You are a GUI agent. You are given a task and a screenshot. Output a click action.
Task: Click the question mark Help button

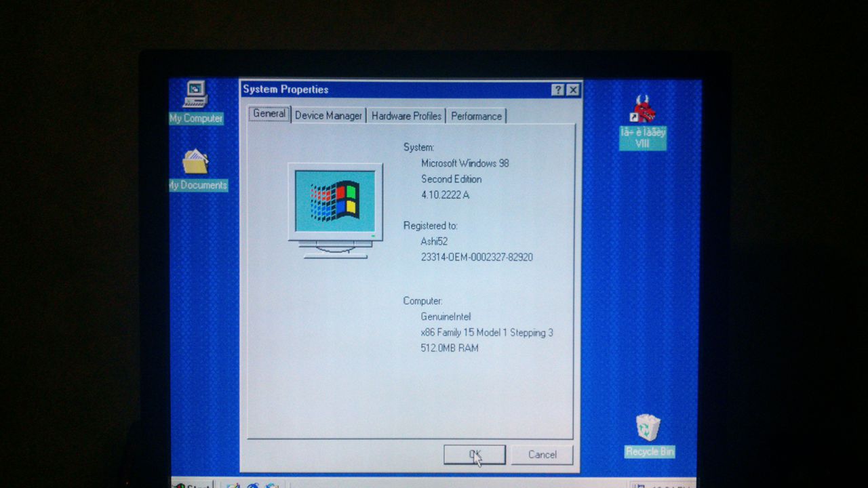coord(557,89)
